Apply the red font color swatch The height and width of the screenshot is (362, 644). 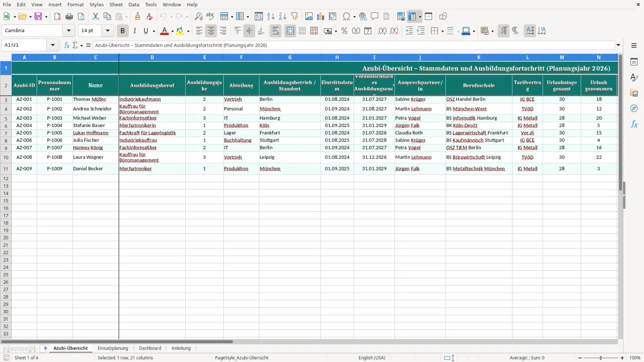click(x=165, y=31)
